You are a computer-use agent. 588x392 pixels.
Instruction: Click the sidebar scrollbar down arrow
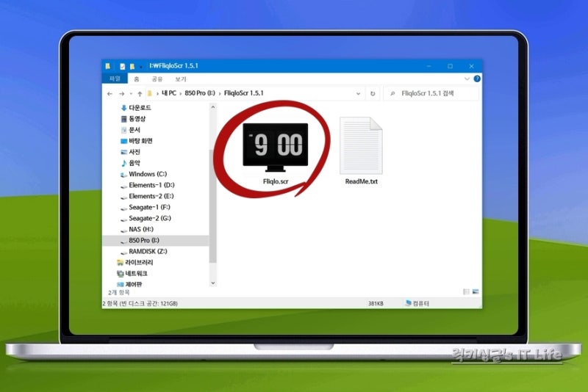213,283
